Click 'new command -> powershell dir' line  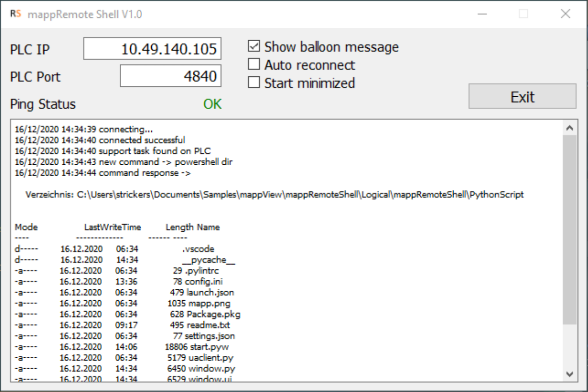[124, 162]
